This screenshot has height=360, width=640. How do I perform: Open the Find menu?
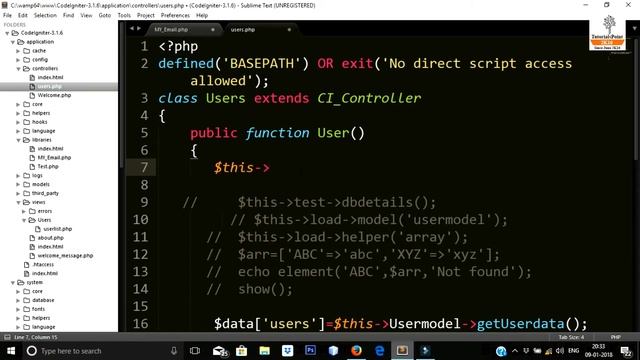tap(68, 16)
